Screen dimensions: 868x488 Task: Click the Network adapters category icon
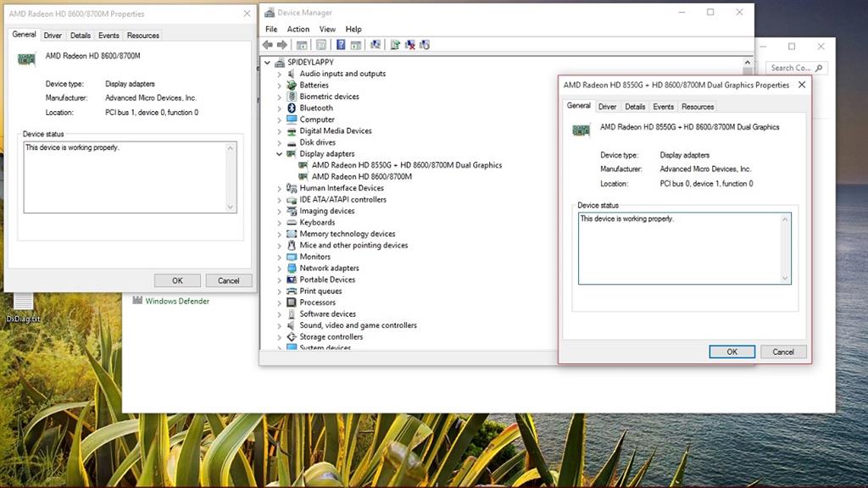[292, 268]
